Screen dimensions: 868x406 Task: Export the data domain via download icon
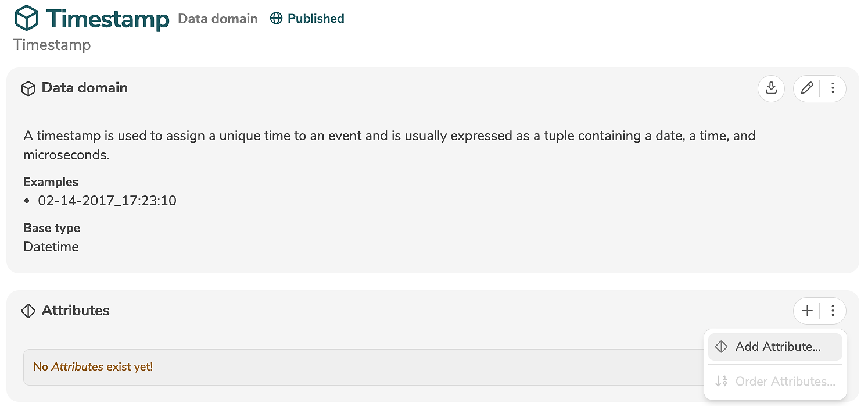[771, 88]
